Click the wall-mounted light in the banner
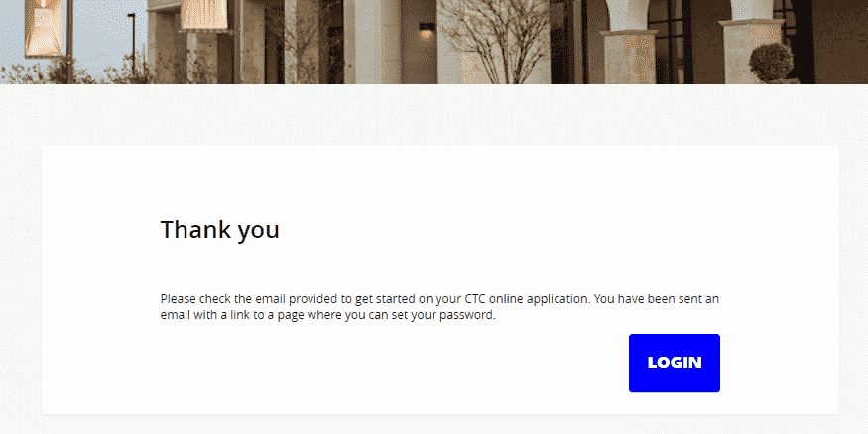The height and width of the screenshot is (434, 868). (427, 29)
